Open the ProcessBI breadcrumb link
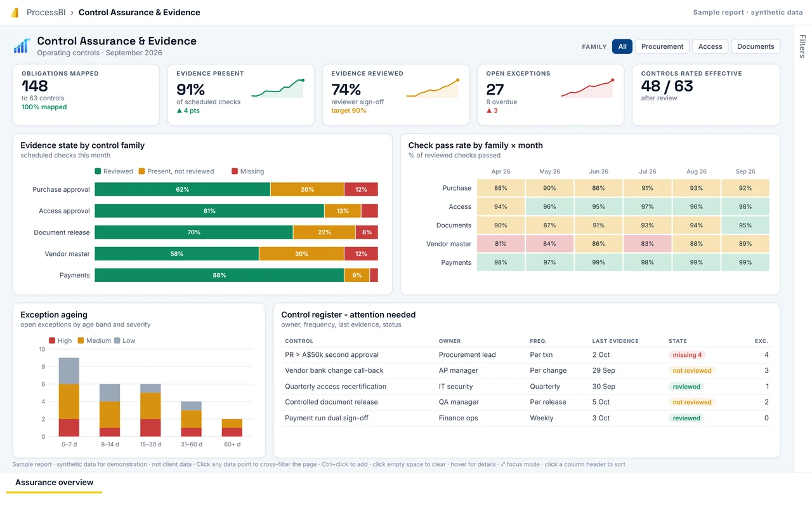The image size is (812, 508). pos(47,12)
